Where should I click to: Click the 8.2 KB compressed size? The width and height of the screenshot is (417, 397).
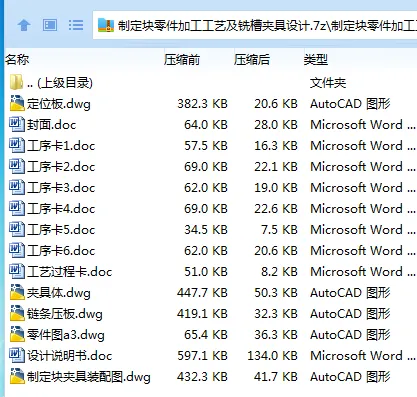pyautogui.click(x=279, y=272)
